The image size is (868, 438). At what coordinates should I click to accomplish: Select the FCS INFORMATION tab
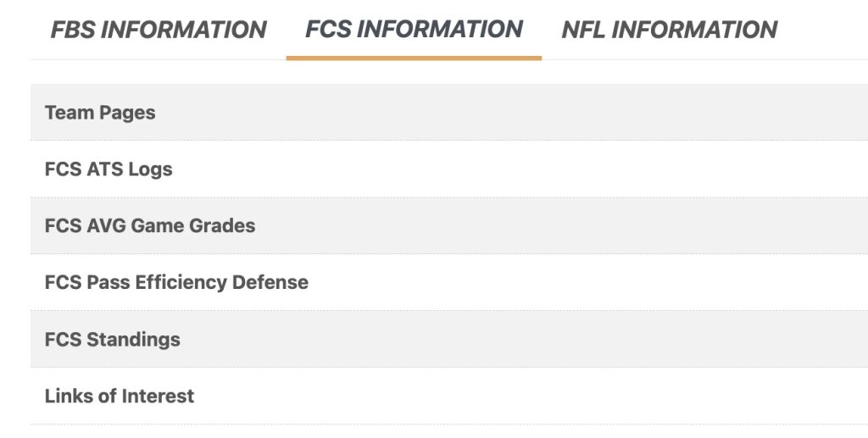pos(414,29)
